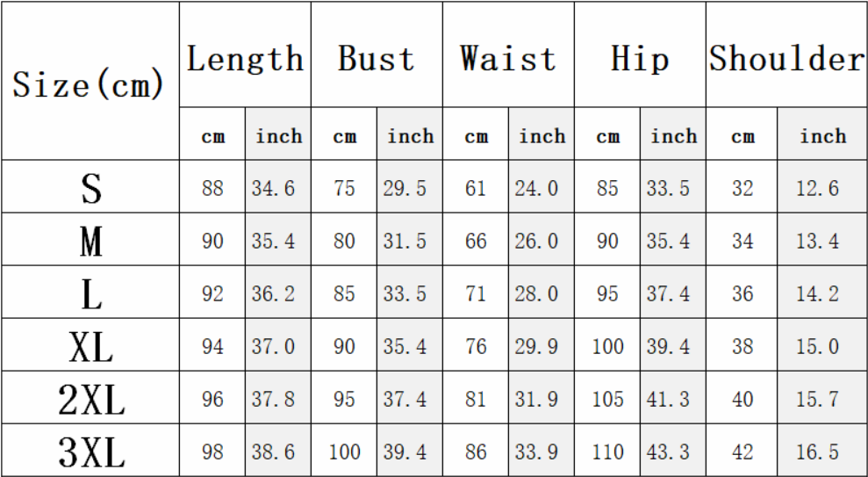Select the 43.3 inch Hip cell
This screenshot has height=477, width=868.
click(x=673, y=450)
